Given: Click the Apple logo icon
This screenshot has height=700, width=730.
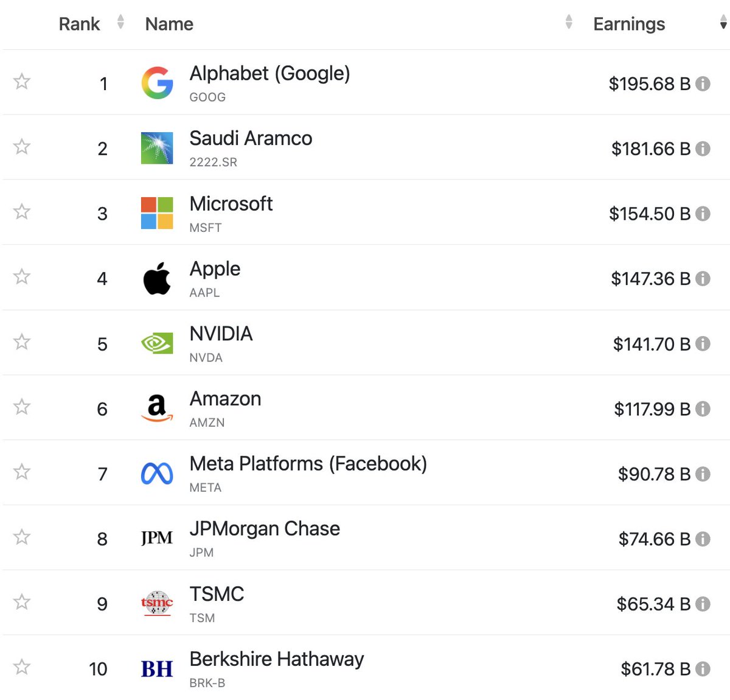Looking at the screenshot, I should click(x=157, y=279).
